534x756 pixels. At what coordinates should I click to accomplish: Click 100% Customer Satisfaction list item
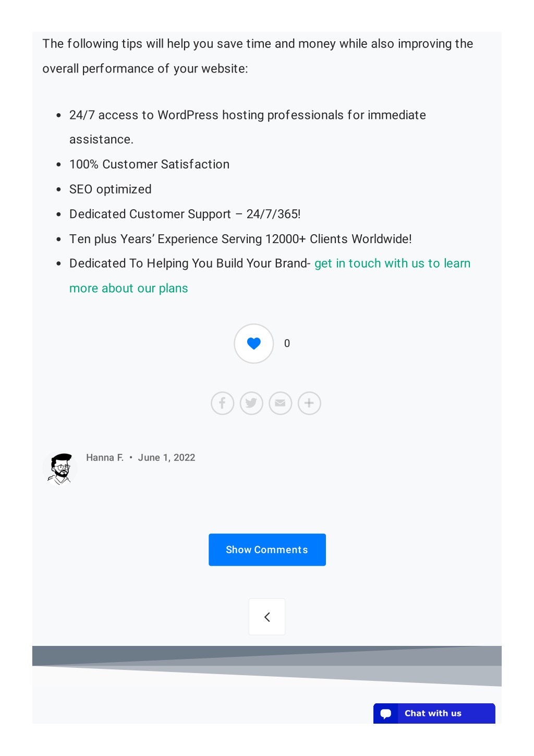point(149,164)
